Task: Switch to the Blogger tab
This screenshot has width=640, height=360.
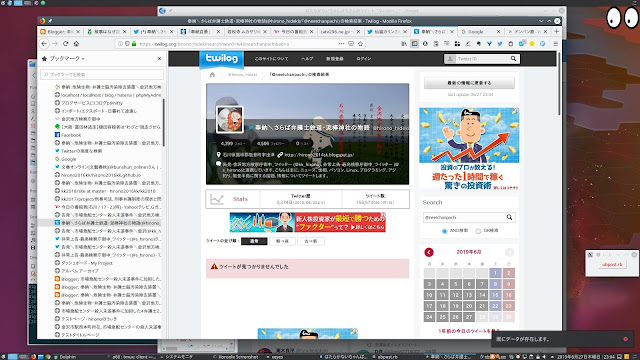Action: pyautogui.click(x=60, y=31)
